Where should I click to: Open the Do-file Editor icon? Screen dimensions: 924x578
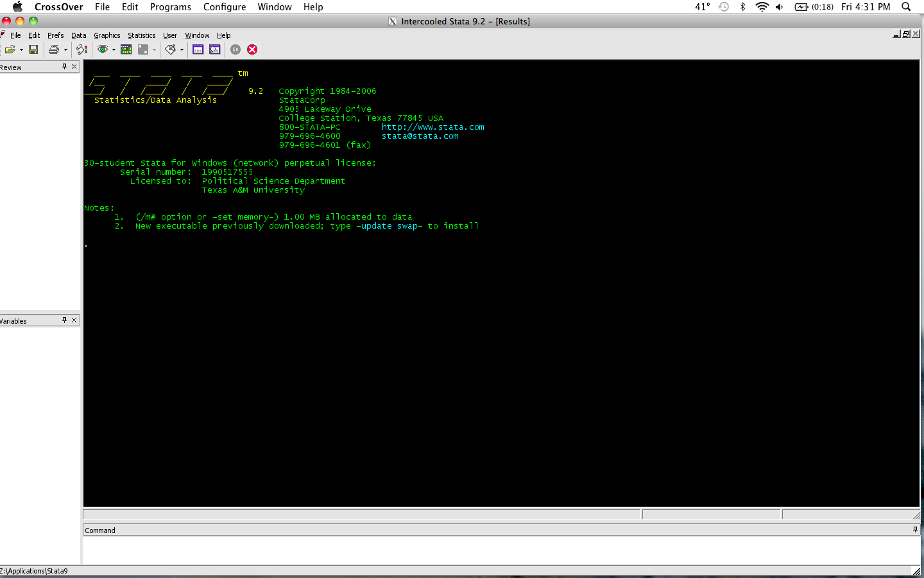(171, 49)
